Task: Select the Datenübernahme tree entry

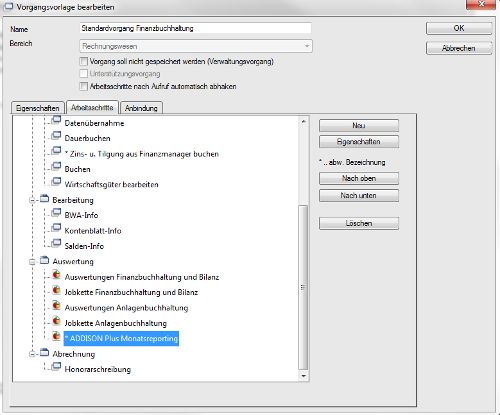Action: [x=94, y=123]
